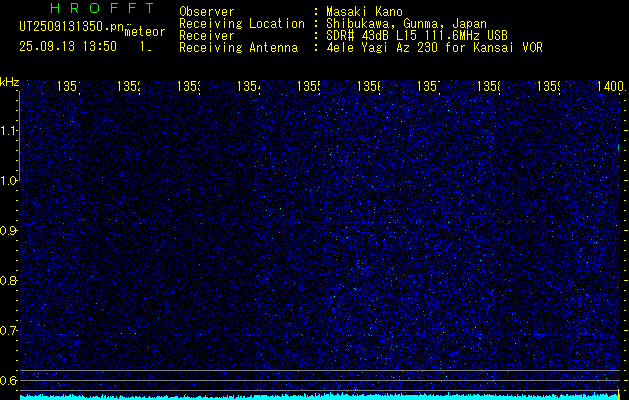Click observer name Masaki Kano

tap(364, 11)
